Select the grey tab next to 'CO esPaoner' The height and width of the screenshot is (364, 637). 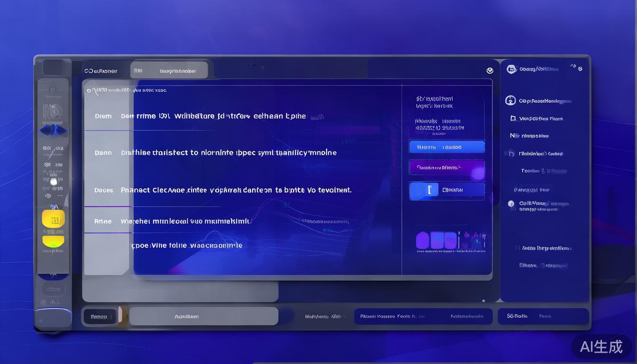tap(169, 71)
